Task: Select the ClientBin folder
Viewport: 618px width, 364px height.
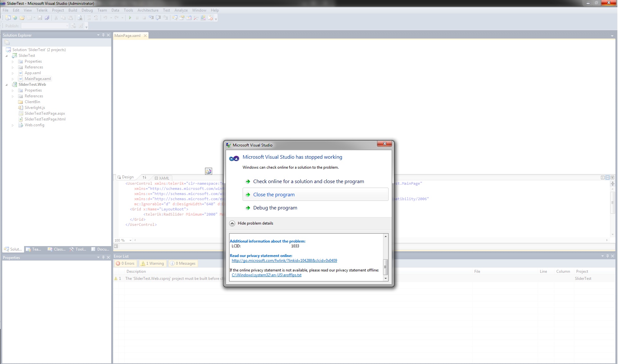Action: tap(32, 102)
